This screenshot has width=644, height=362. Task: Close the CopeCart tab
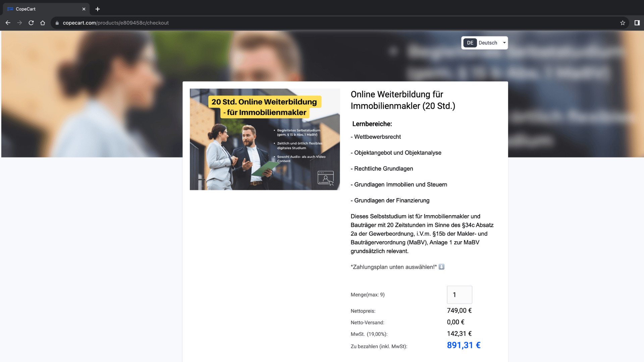[84, 9]
